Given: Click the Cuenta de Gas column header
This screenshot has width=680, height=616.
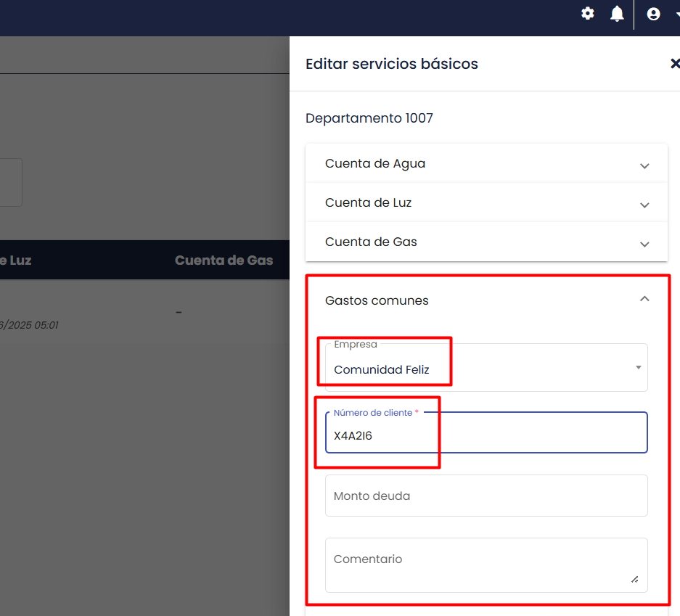Looking at the screenshot, I should [224, 260].
